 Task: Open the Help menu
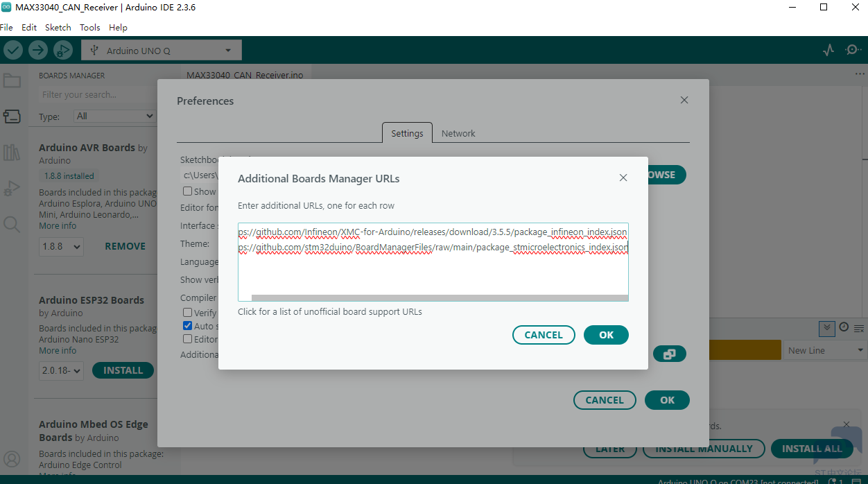tap(119, 27)
